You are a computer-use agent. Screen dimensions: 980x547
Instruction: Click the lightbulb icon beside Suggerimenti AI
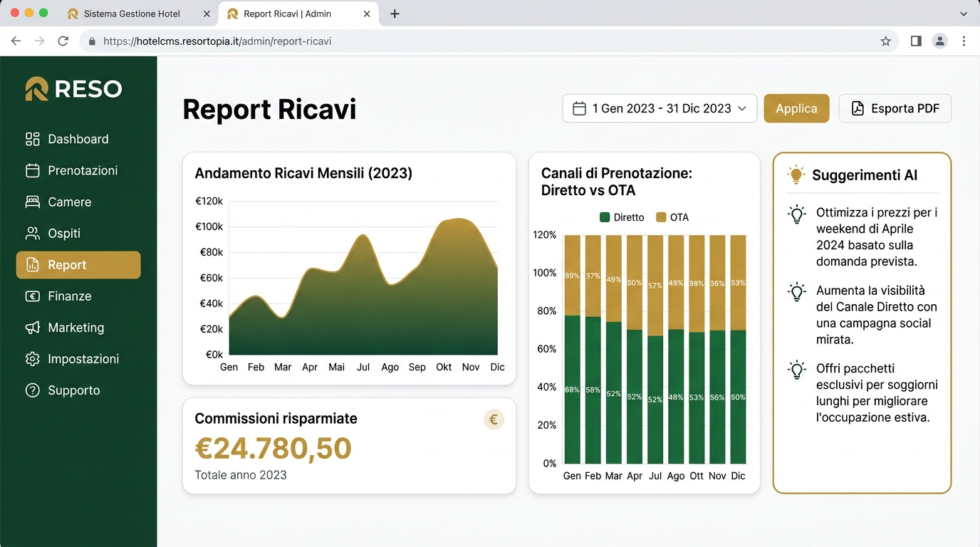(796, 174)
